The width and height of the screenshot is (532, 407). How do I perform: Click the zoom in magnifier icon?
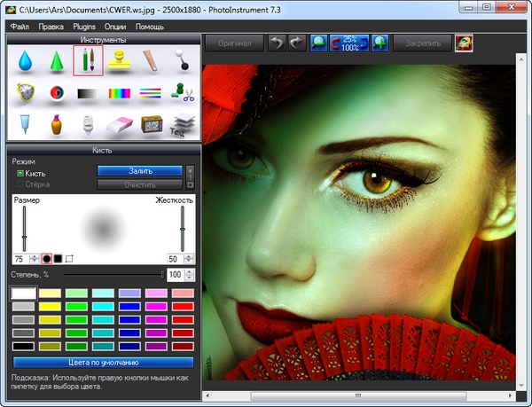coord(380,43)
